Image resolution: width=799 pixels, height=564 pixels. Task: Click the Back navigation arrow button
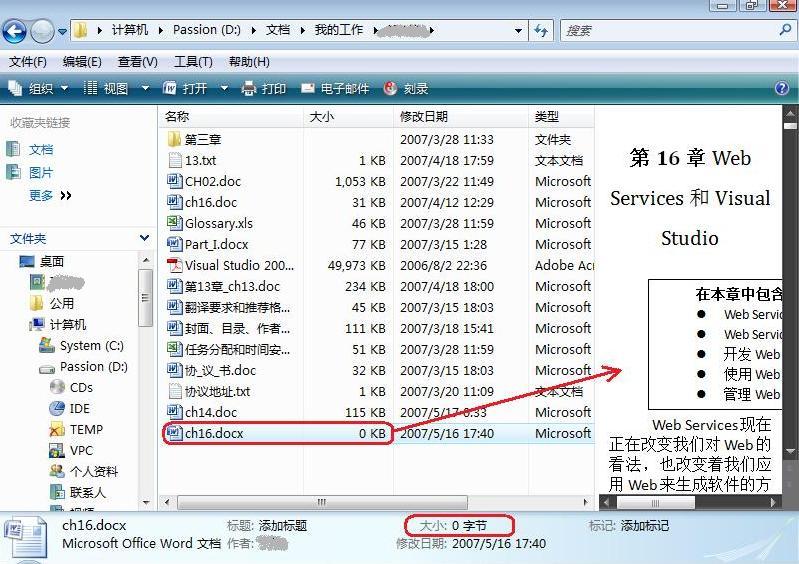(14, 31)
